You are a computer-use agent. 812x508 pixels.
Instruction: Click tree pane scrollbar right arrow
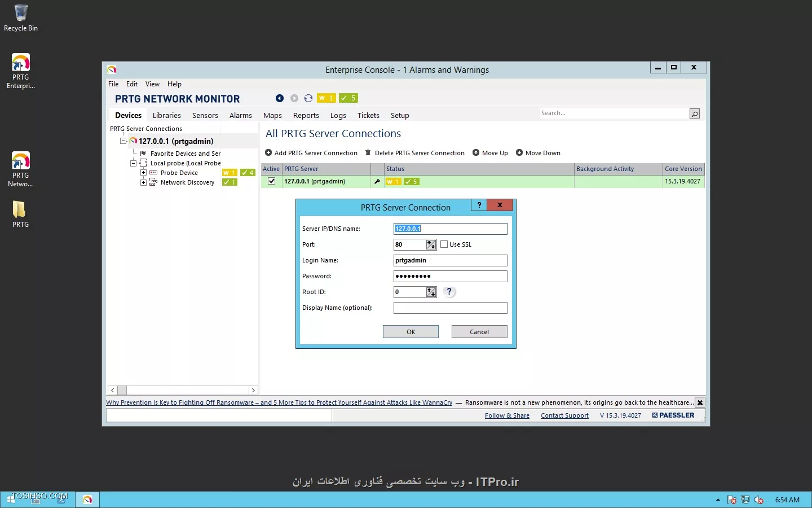253,390
